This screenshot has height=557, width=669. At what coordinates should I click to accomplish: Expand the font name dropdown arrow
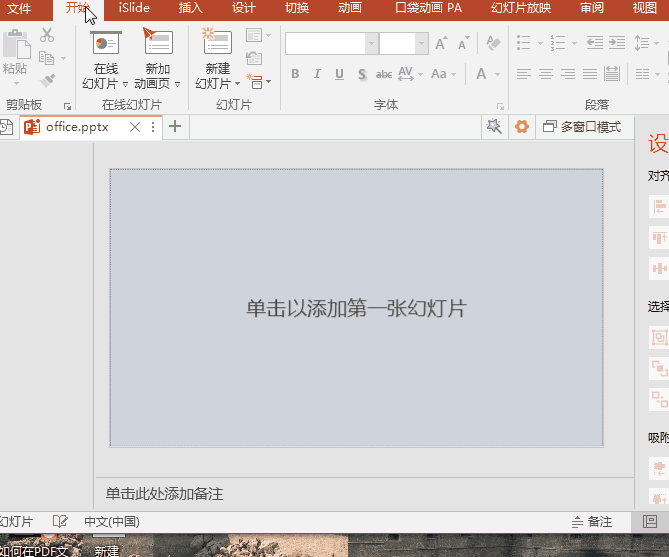[x=372, y=43]
